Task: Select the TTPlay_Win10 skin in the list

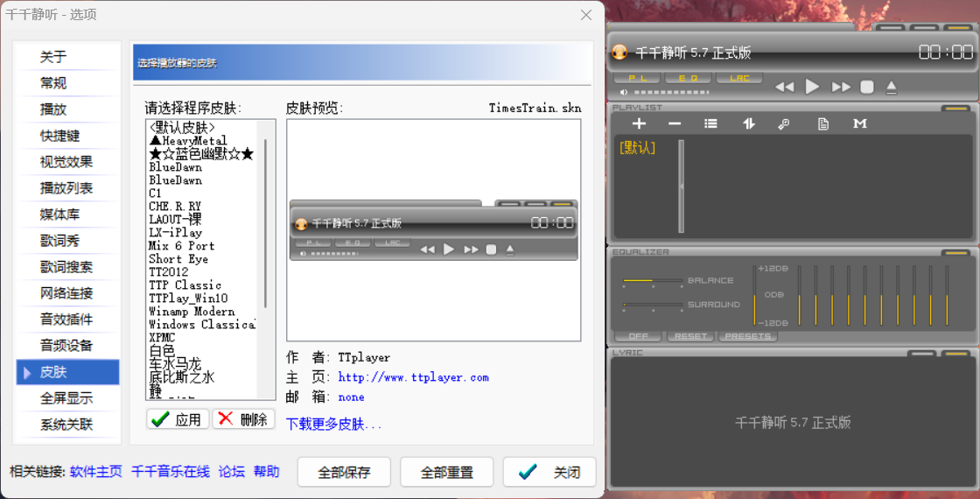Action: 188,299
